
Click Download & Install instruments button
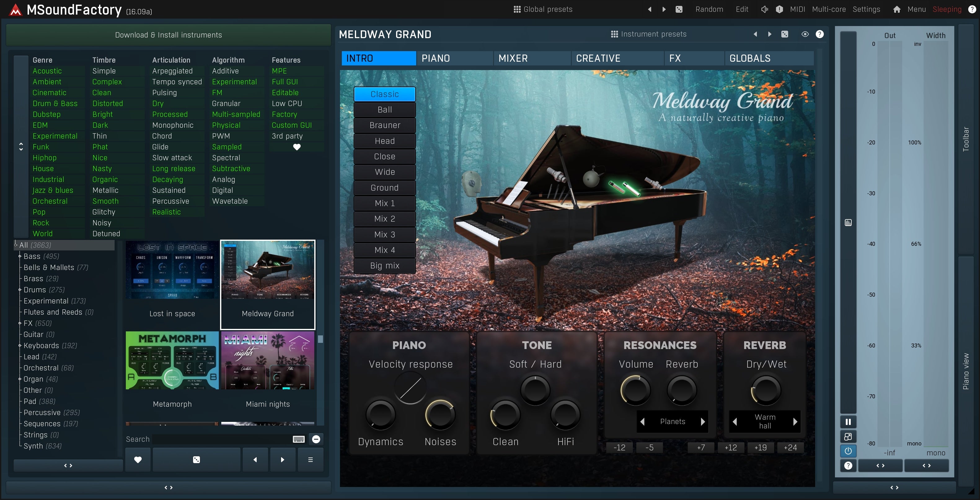tap(169, 35)
